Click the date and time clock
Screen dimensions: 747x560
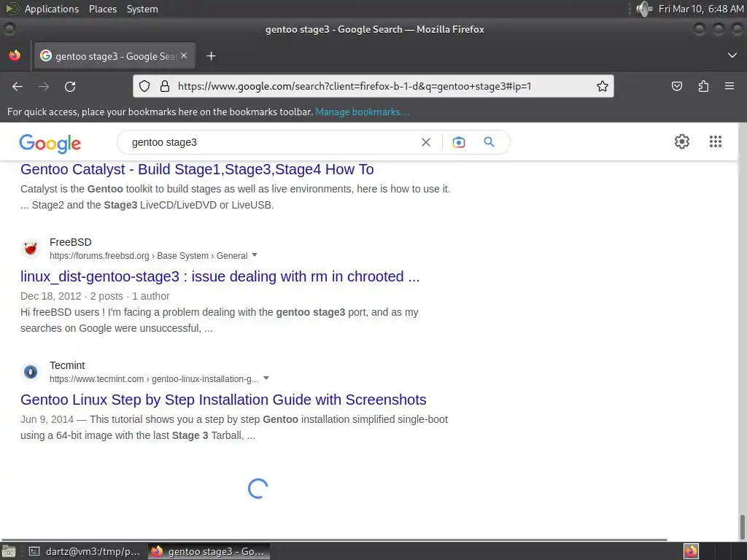(x=701, y=9)
